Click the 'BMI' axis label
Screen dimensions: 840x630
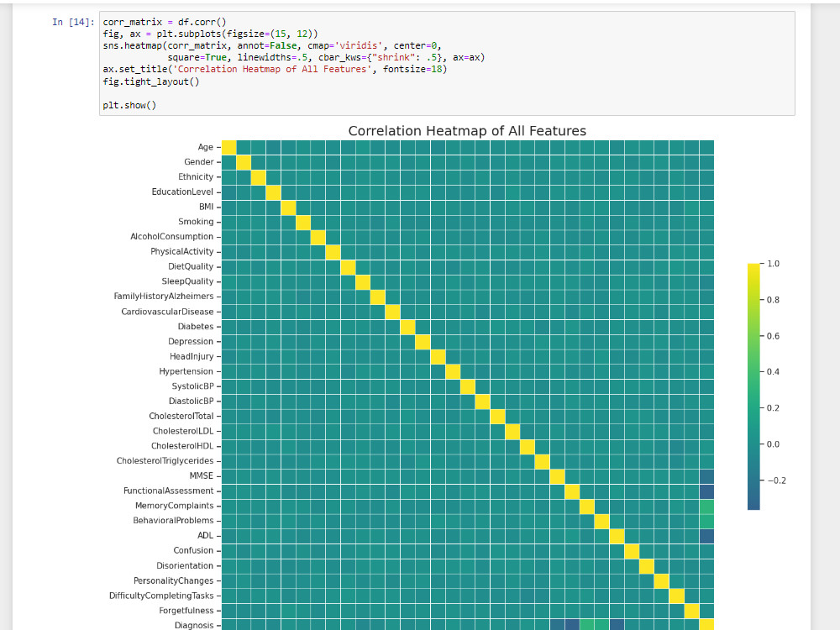207,207
